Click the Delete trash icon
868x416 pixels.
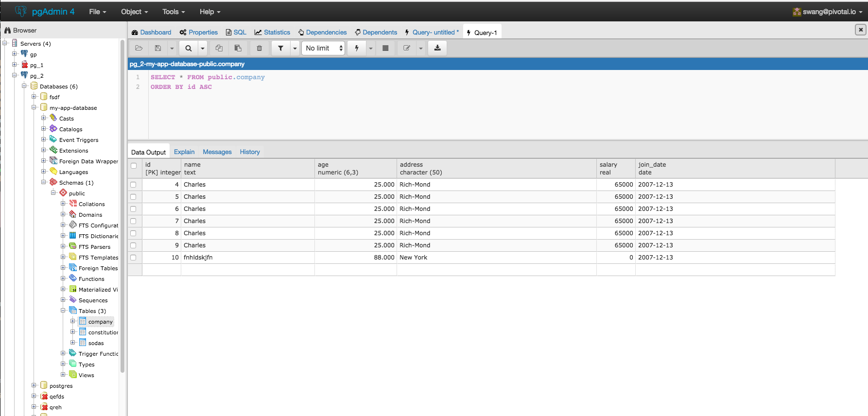pos(260,48)
